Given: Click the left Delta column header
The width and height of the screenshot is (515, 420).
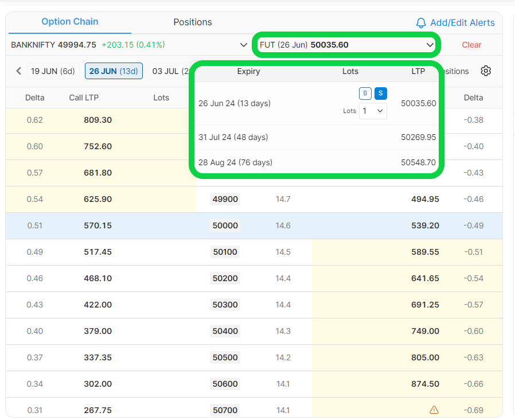Looking at the screenshot, I should click(35, 98).
